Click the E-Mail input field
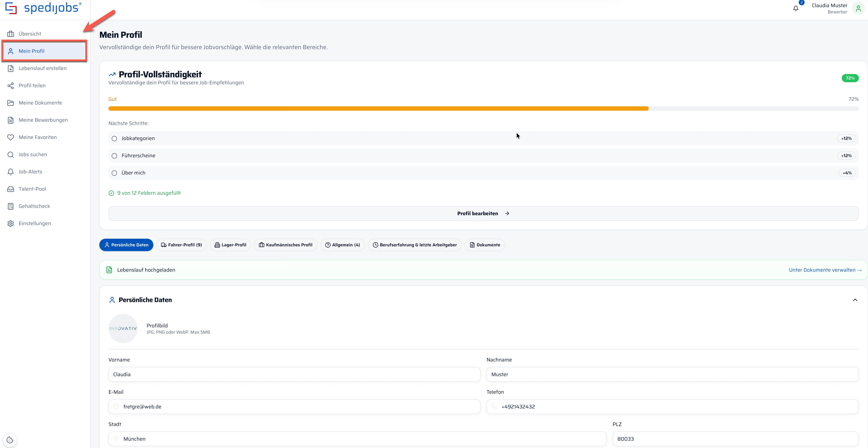Image resolution: width=868 pixels, height=448 pixels. (294, 407)
